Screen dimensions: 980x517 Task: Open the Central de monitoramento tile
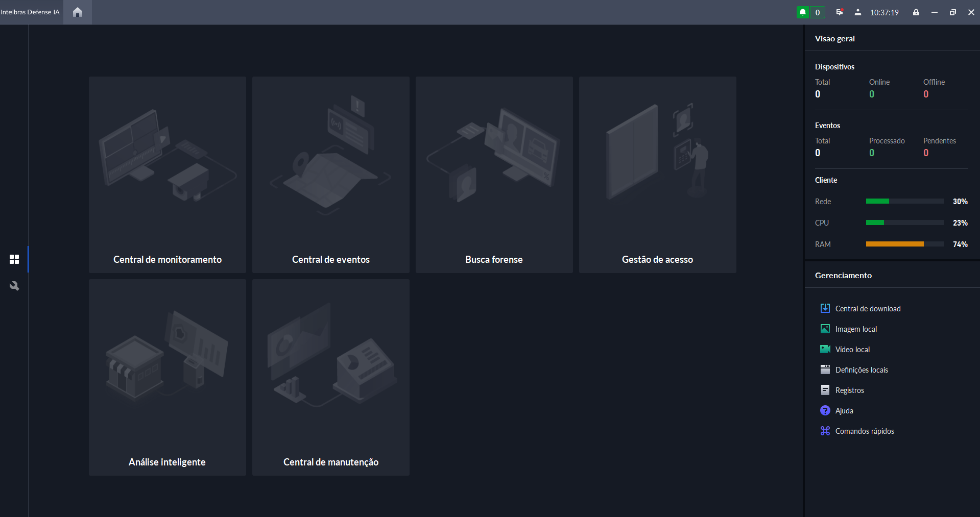[168, 175]
